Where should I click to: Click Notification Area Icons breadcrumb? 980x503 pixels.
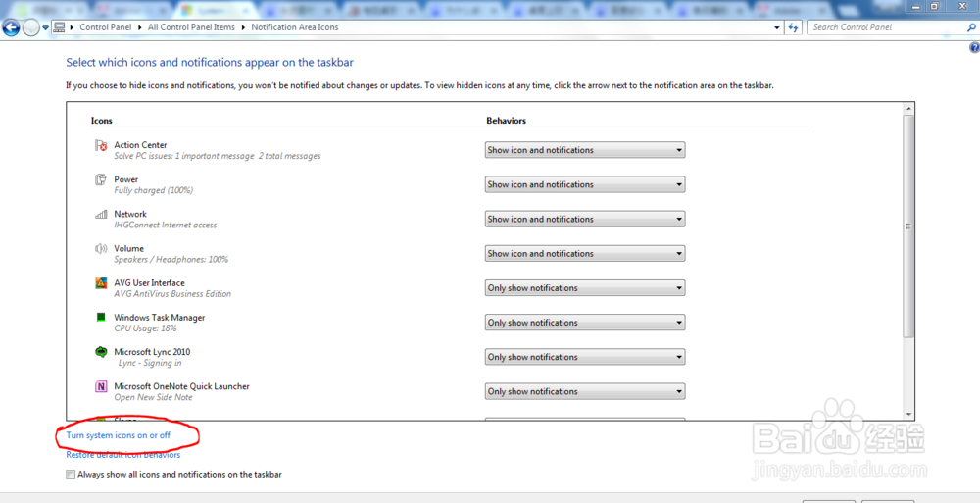pos(294,27)
